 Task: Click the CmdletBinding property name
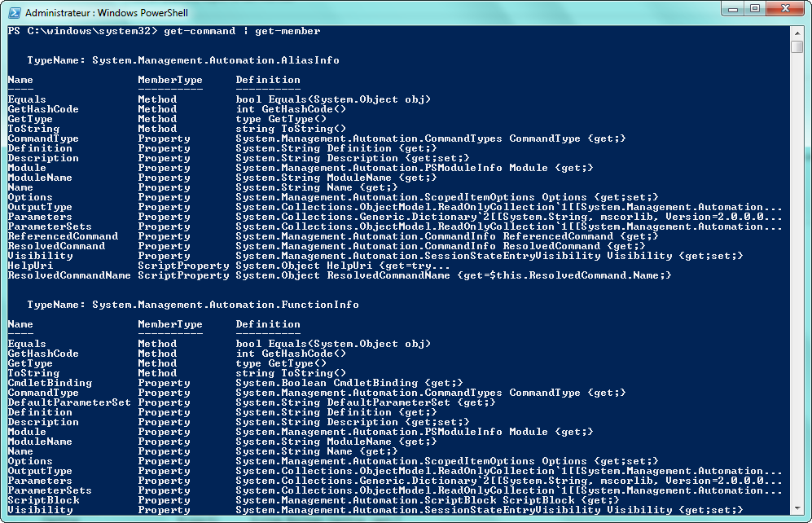point(50,383)
